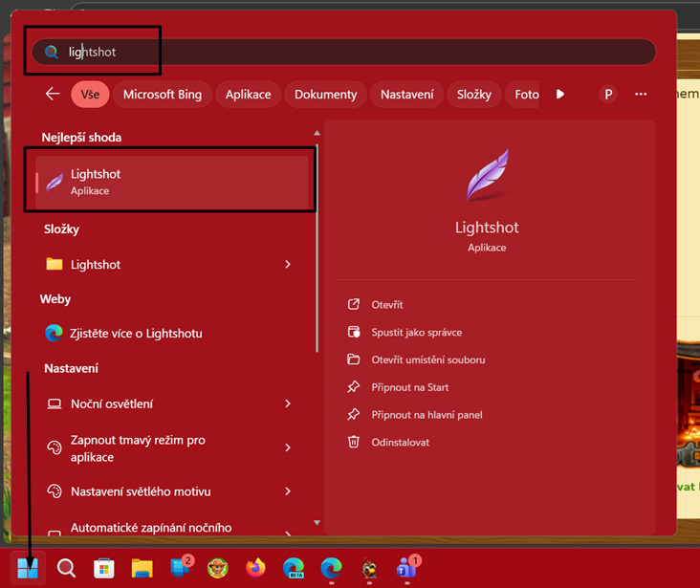Viewport: 700px width, 588px height.
Task: Open the taskbar Search magnifier icon
Action: 66,568
